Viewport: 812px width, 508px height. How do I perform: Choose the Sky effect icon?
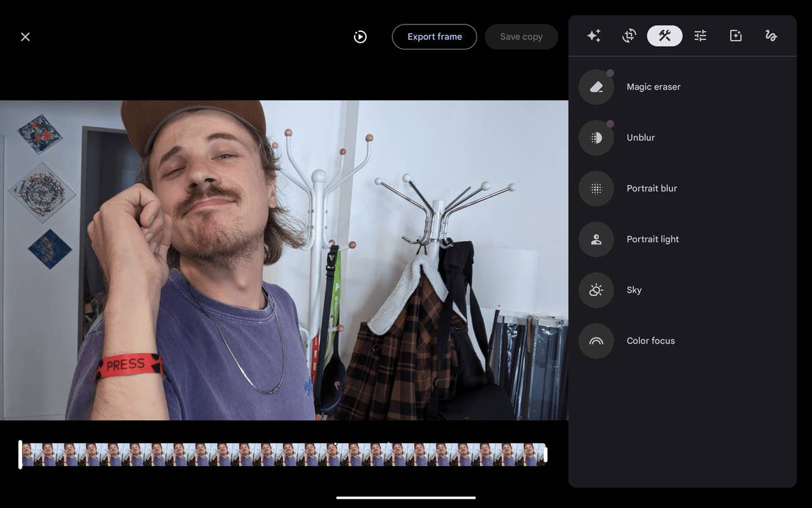click(596, 290)
